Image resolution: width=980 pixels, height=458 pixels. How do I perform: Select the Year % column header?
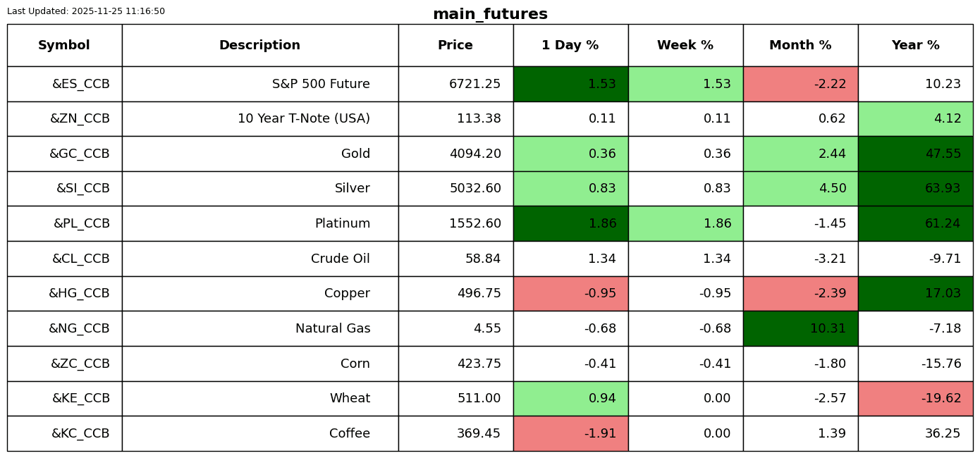click(915, 46)
